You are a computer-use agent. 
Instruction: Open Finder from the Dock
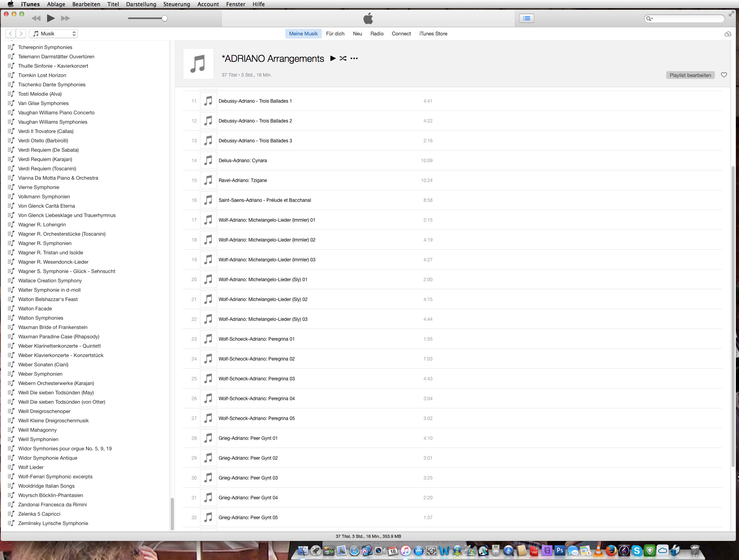point(303,551)
